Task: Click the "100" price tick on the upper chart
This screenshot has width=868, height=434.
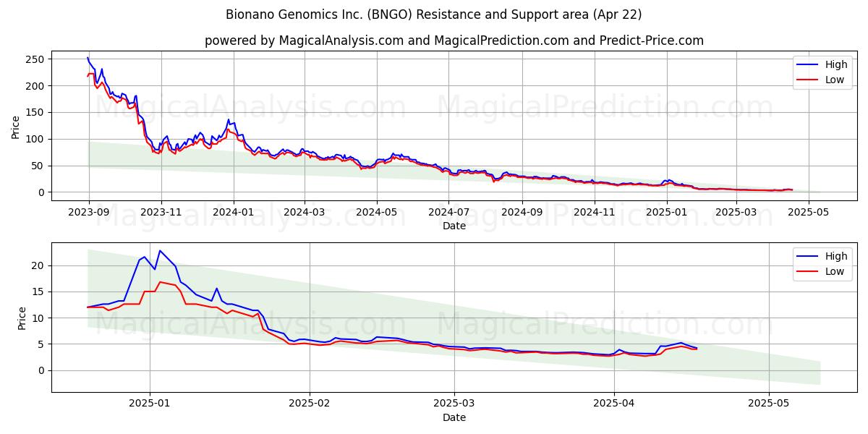Action: [x=35, y=139]
